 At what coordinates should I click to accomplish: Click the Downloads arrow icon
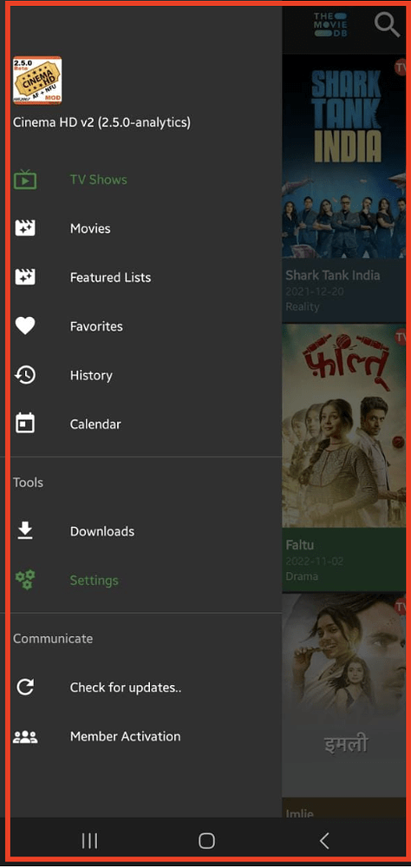click(25, 531)
